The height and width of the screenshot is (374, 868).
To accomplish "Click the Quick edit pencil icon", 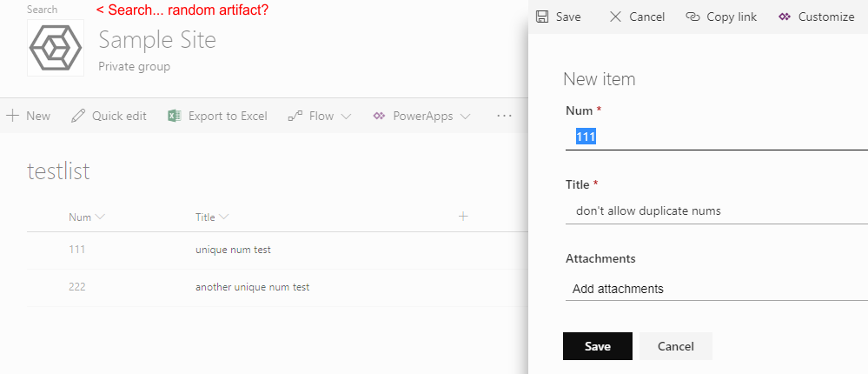I will click(x=78, y=116).
